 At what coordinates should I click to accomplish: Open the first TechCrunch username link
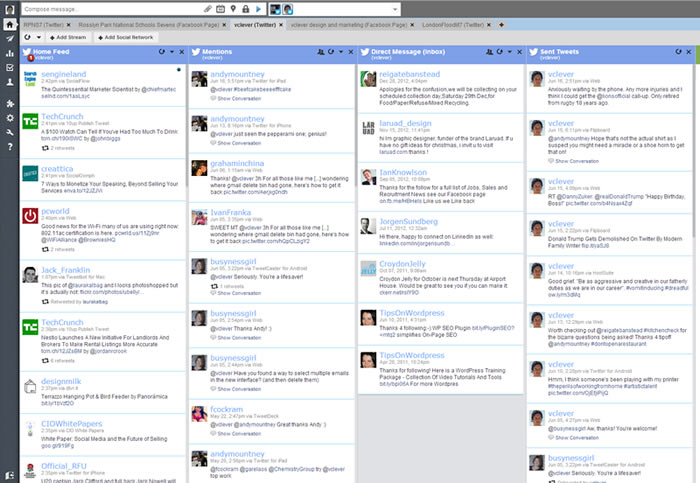pos(62,116)
